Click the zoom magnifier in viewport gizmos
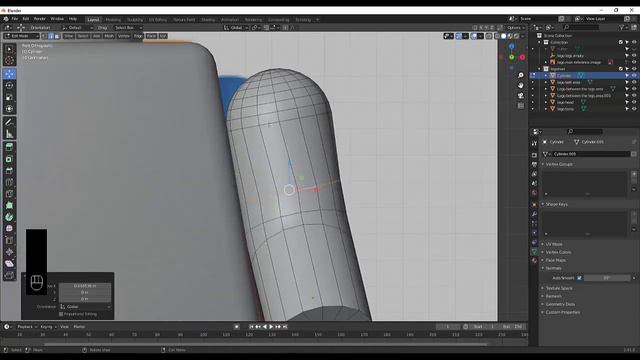Viewport: 640px width, 360px height. [x=521, y=76]
